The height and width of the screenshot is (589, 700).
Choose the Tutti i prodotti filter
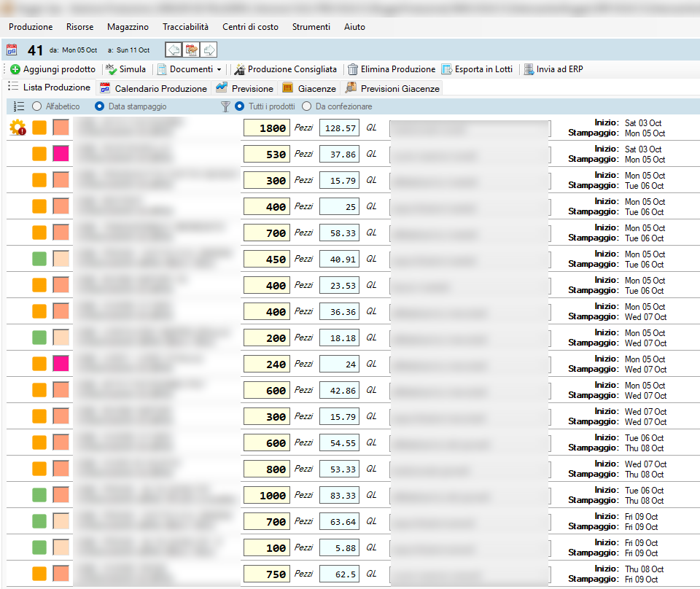point(240,106)
